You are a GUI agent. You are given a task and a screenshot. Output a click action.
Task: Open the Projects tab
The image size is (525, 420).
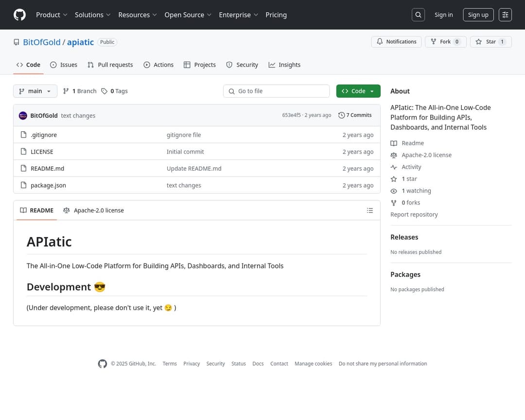click(x=200, y=65)
